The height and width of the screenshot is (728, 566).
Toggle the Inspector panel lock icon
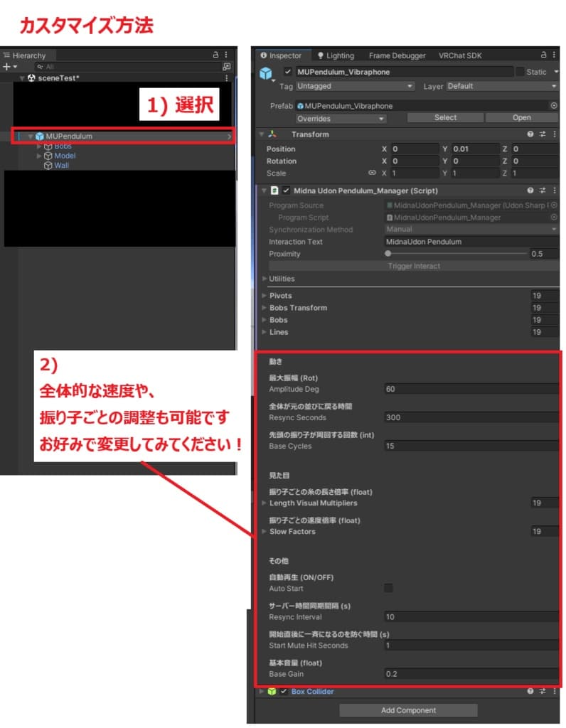543,55
